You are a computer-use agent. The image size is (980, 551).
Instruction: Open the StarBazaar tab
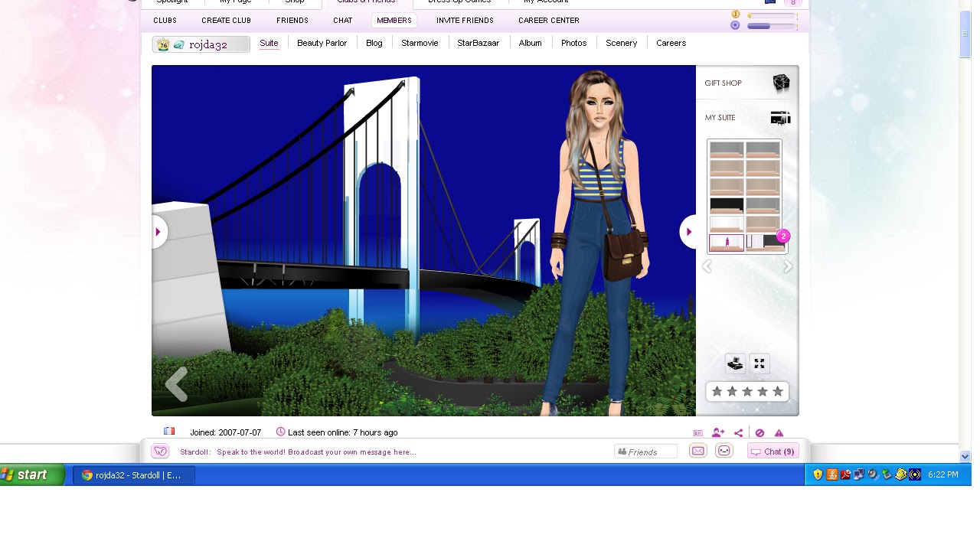pyautogui.click(x=478, y=43)
